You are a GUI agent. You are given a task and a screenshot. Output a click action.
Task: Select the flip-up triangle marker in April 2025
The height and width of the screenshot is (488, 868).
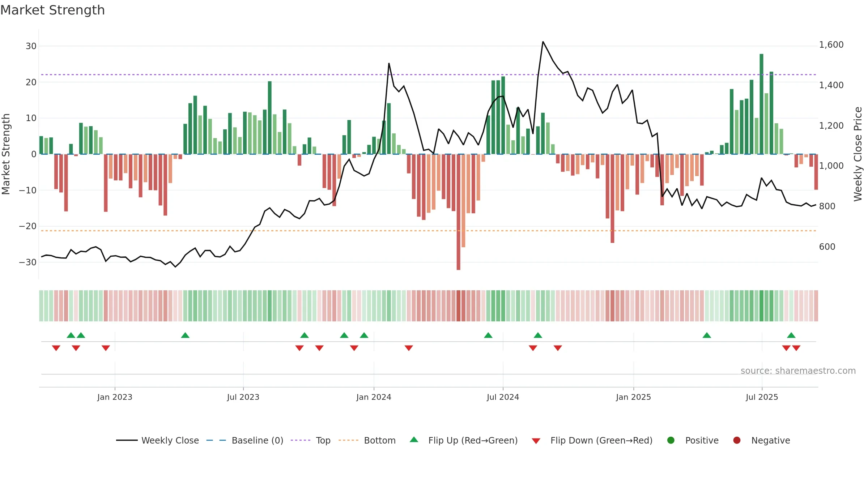[707, 335]
